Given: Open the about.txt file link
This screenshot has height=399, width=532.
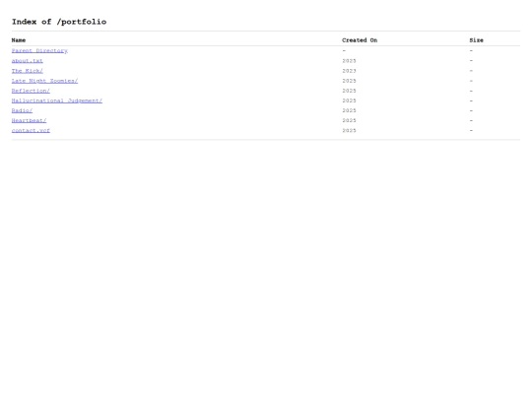Looking at the screenshot, I should 28,61.
